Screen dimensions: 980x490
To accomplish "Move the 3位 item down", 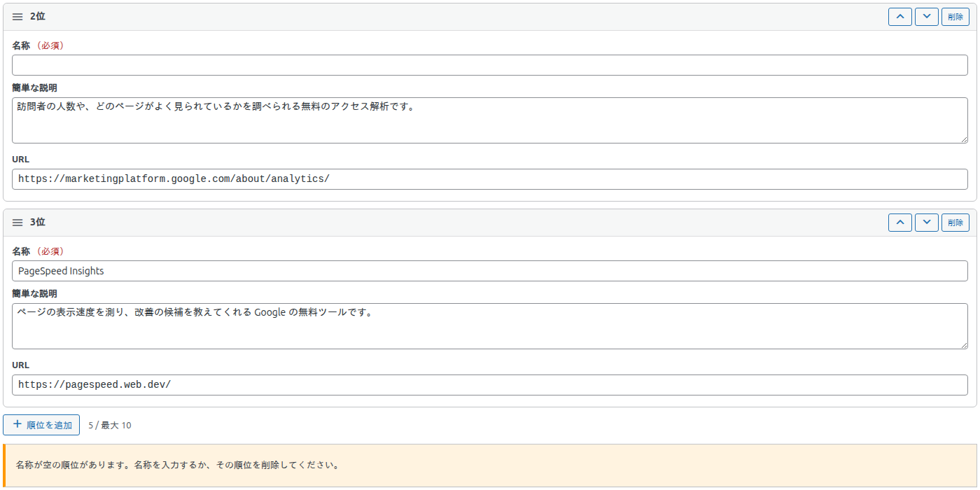I will click(x=927, y=223).
